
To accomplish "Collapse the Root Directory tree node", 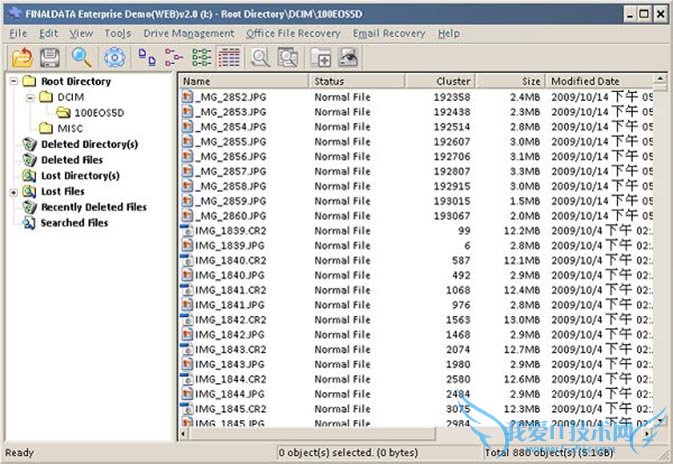I will pyautogui.click(x=14, y=81).
